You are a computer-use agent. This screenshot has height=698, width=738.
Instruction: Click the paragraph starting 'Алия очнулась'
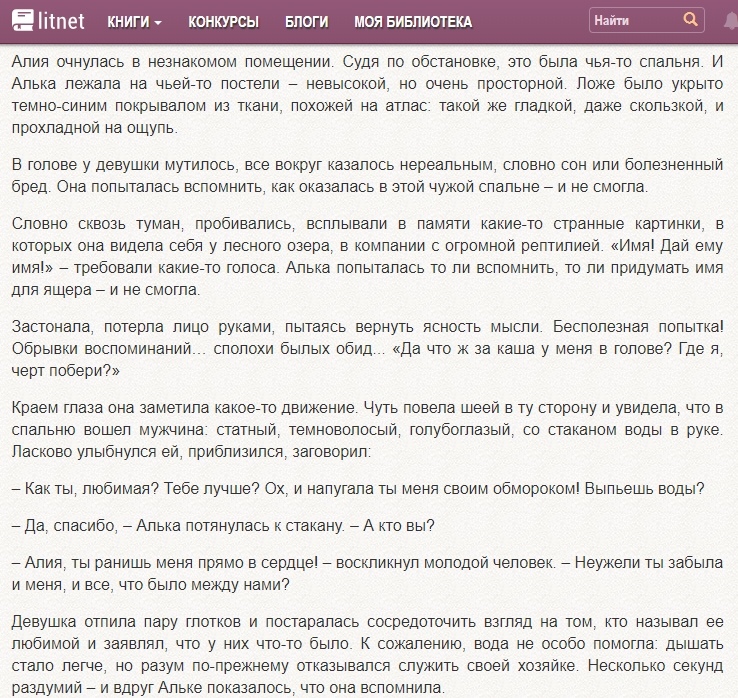coord(368,95)
